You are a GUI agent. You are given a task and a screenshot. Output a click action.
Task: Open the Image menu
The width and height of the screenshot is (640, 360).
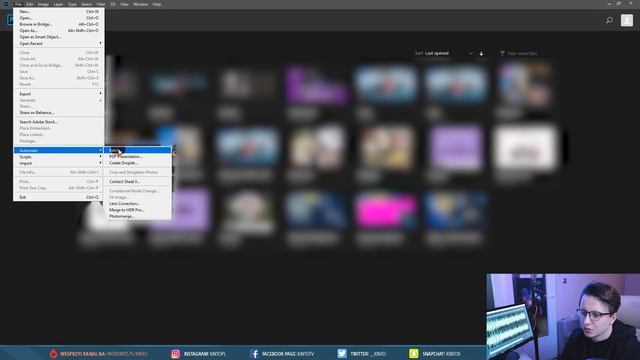click(x=43, y=4)
